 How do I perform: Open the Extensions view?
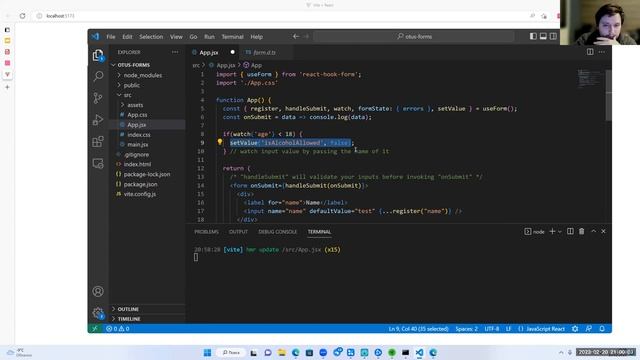(x=98, y=142)
